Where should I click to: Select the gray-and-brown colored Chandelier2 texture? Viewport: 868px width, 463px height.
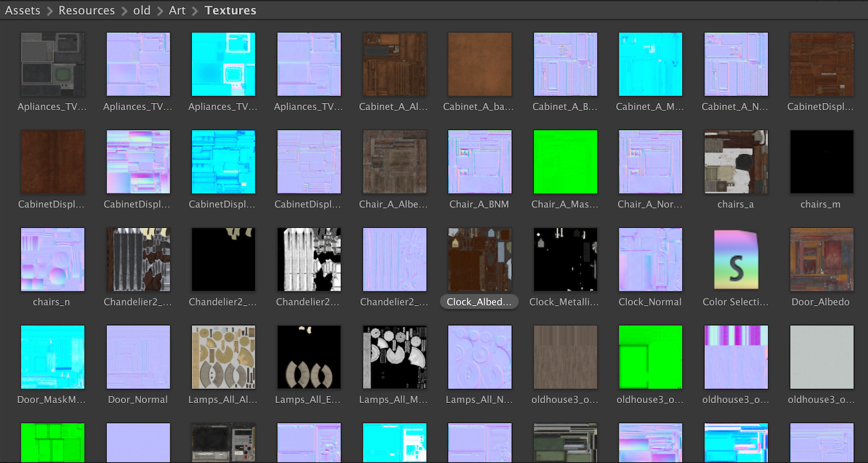pos(138,260)
